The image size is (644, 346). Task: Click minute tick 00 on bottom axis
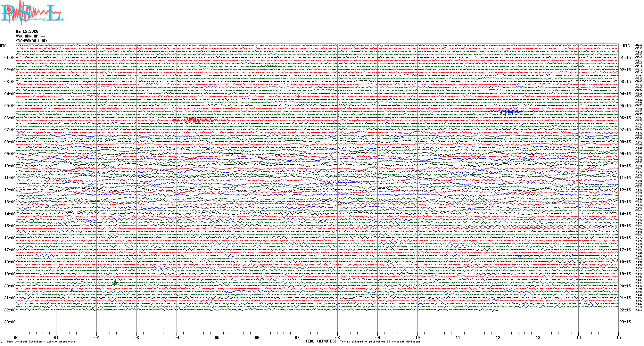(x=16, y=337)
